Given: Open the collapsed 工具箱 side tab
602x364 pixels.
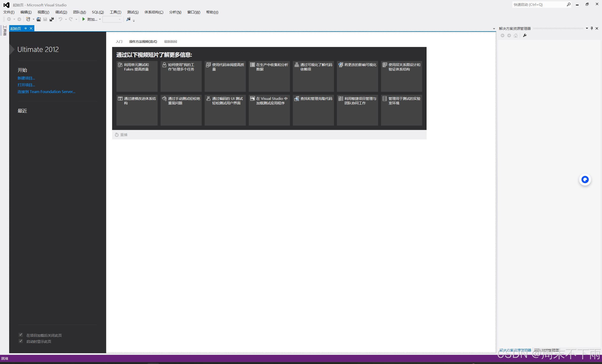Looking at the screenshot, I should pyautogui.click(x=5, y=31).
